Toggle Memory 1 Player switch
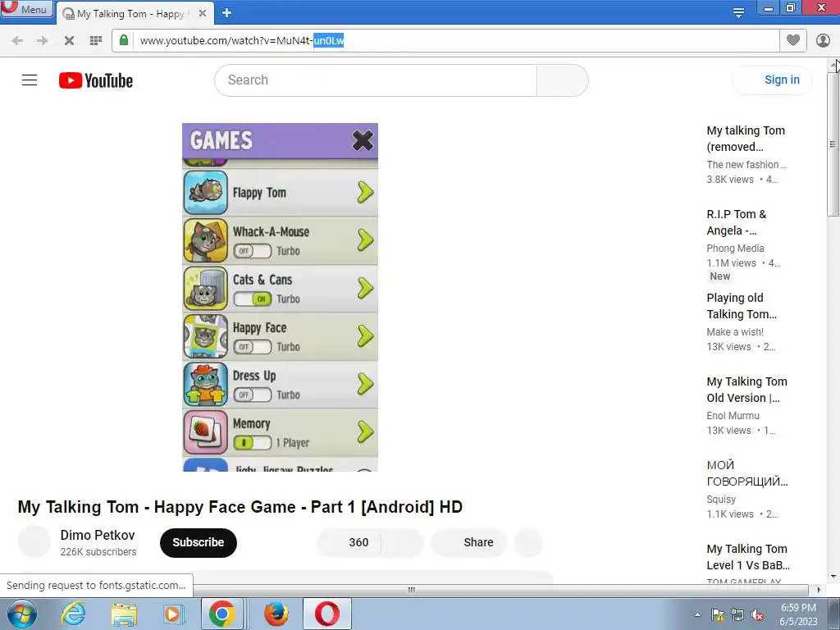Image resolution: width=840 pixels, height=630 pixels. click(x=253, y=443)
